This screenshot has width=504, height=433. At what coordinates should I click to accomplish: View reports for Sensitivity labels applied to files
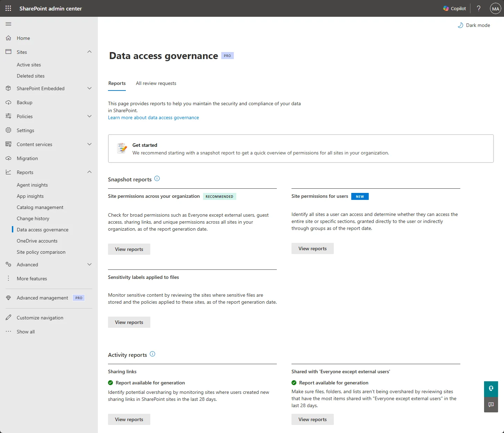pyautogui.click(x=129, y=322)
